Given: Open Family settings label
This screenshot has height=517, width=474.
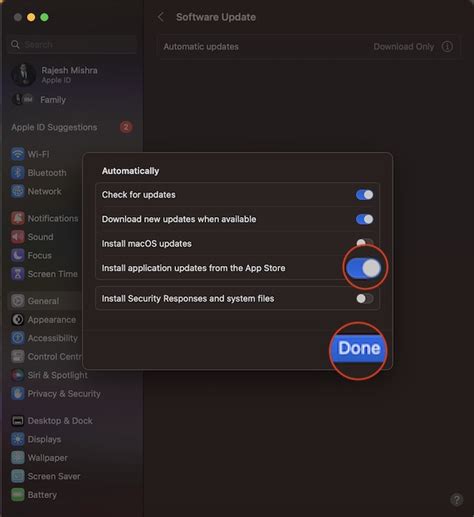Looking at the screenshot, I should 53,100.
